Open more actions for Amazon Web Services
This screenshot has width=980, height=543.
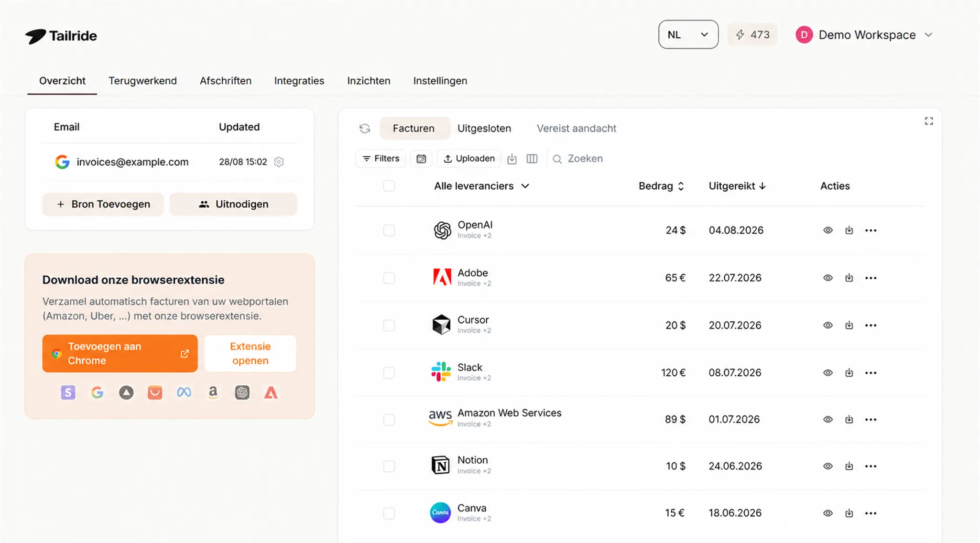pyautogui.click(x=871, y=419)
